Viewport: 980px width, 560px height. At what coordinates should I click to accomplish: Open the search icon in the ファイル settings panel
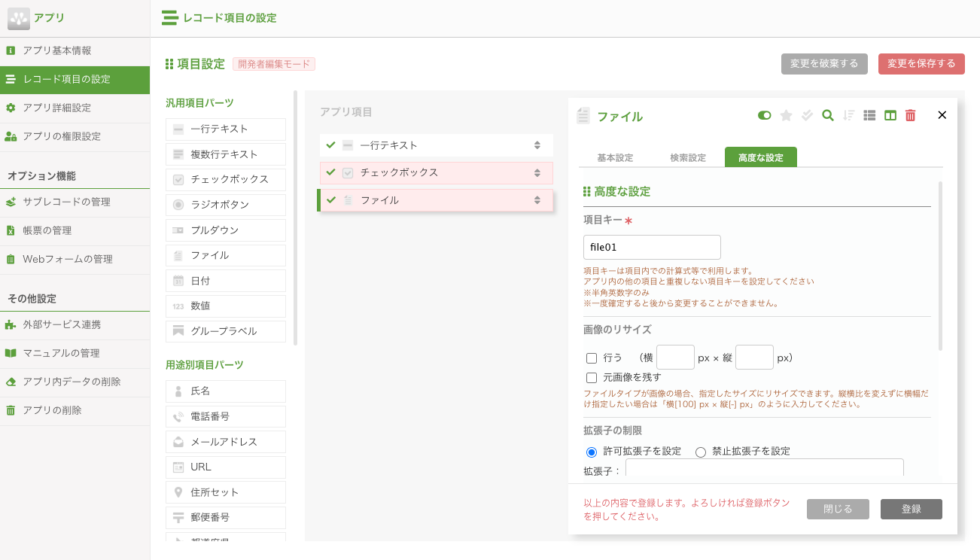click(826, 116)
